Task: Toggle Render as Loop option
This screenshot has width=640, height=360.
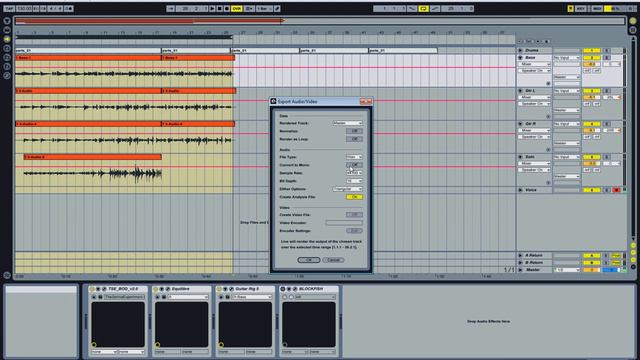Action: pyautogui.click(x=354, y=139)
